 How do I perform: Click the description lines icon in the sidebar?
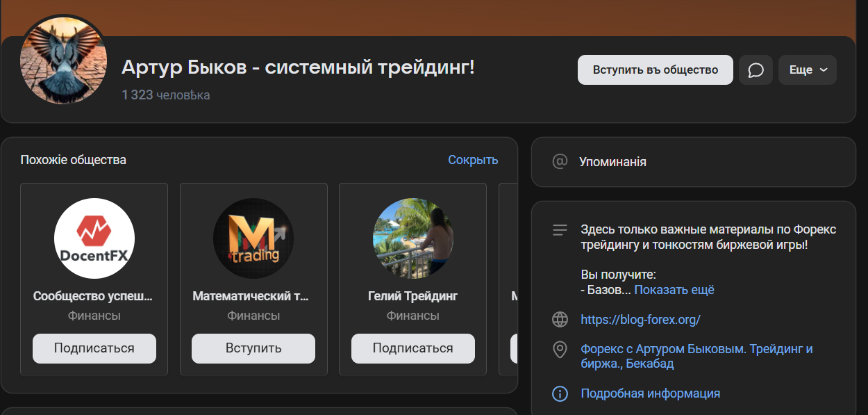(x=560, y=229)
